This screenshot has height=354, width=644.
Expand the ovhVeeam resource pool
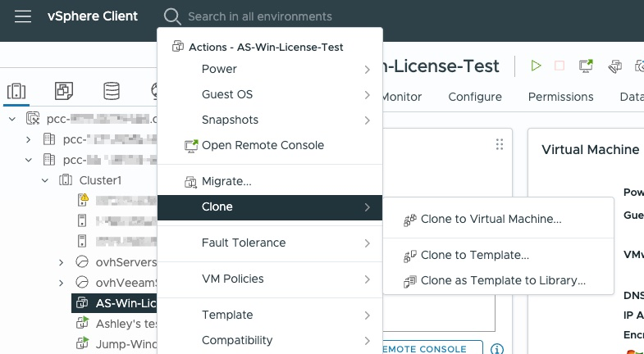(62, 283)
